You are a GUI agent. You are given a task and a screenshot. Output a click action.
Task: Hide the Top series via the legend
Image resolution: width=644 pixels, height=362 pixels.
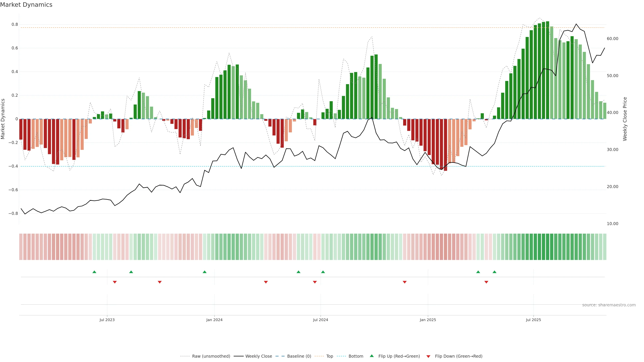[330, 356]
